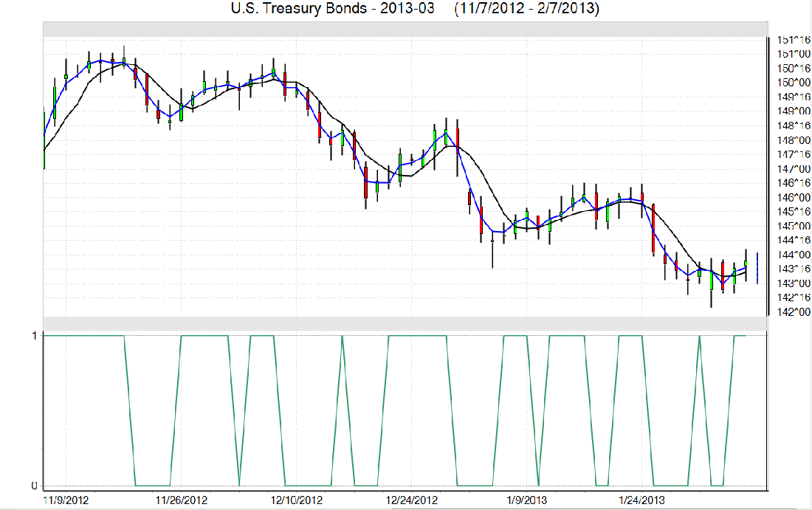
Task: Select the gray header bar above indicator panel
Action: [403, 324]
